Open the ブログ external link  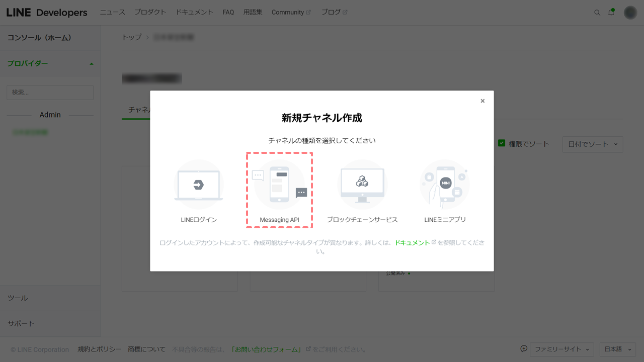pyautogui.click(x=334, y=12)
